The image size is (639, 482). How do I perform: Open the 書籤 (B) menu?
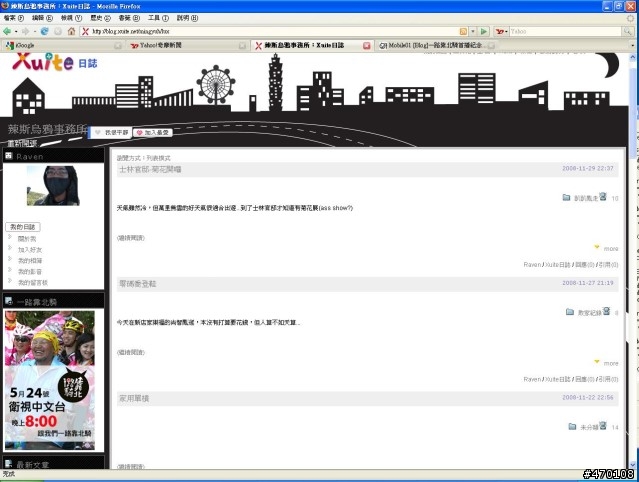coord(129,18)
